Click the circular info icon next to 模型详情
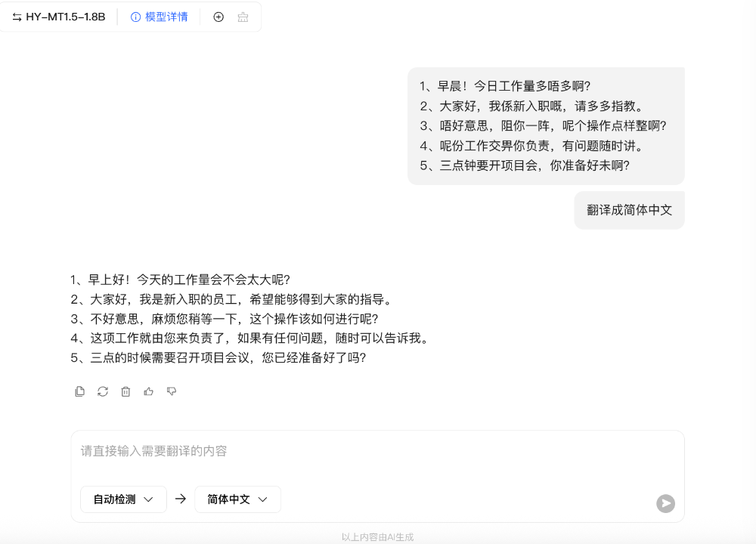The image size is (756, 544). (x=135, y=16)
